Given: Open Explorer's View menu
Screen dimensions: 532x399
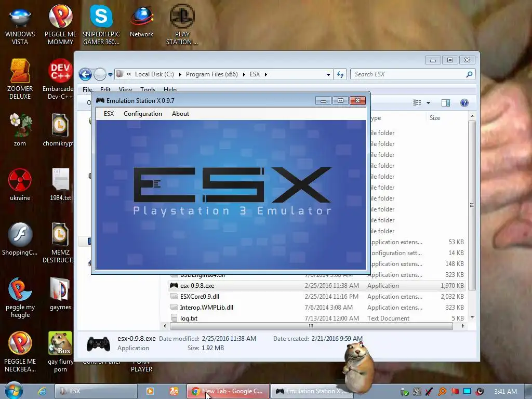Looking at the screenshot, I should [x=125, y=89].
